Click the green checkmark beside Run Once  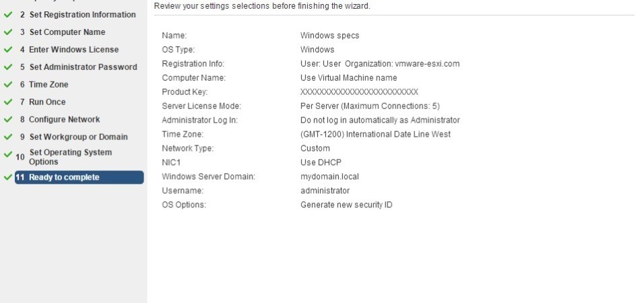click(x=8, y=102)
